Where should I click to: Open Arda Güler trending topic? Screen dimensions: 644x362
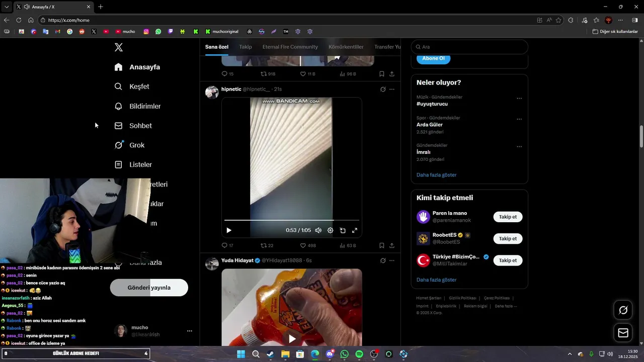point(430,125)
